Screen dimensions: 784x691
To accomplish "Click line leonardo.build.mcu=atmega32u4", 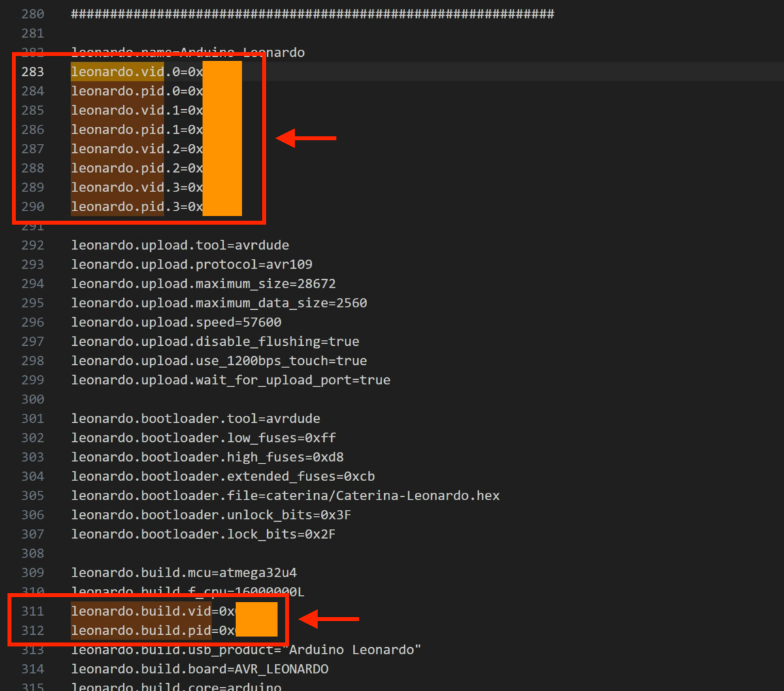I will pos(184,573).
